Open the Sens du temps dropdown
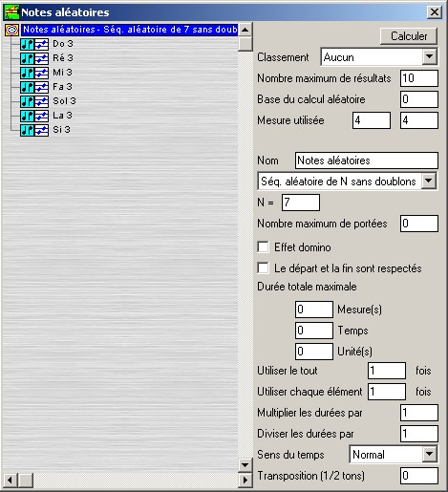The image size is (448, 492). [x=429, y=454]
